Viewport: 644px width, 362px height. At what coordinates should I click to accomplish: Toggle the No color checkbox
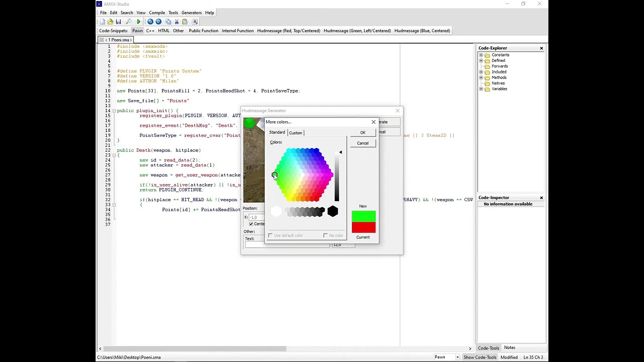326,235
